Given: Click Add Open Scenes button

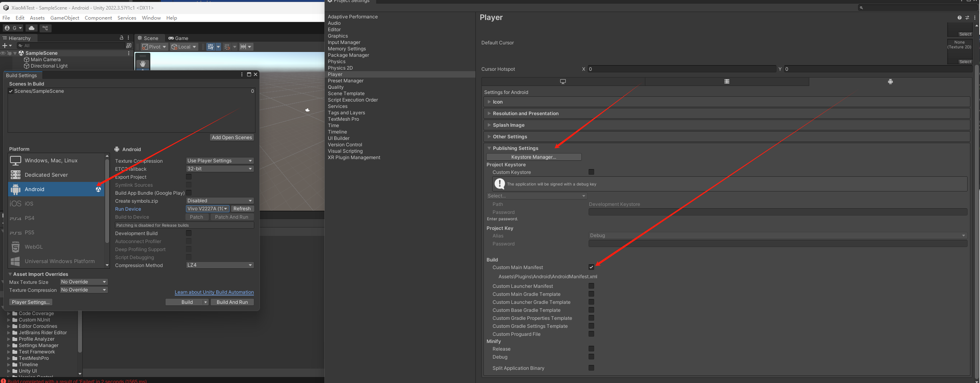Looking at the screenshot, I should pyautogui.click(x=232, y=138).
